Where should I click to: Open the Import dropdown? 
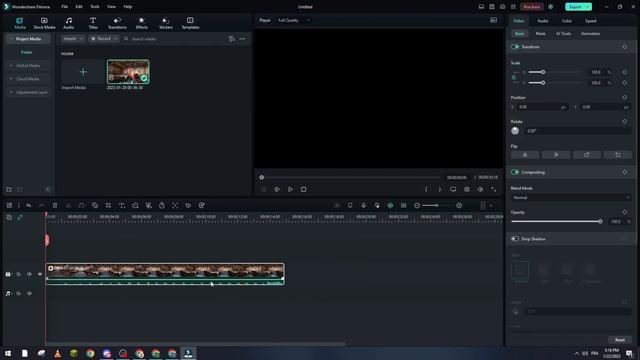coord(73,39)
